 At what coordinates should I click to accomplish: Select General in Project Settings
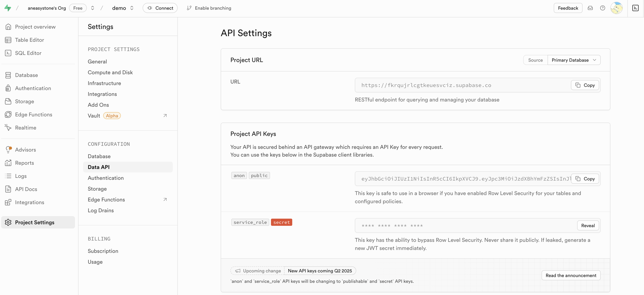[97, 61]
